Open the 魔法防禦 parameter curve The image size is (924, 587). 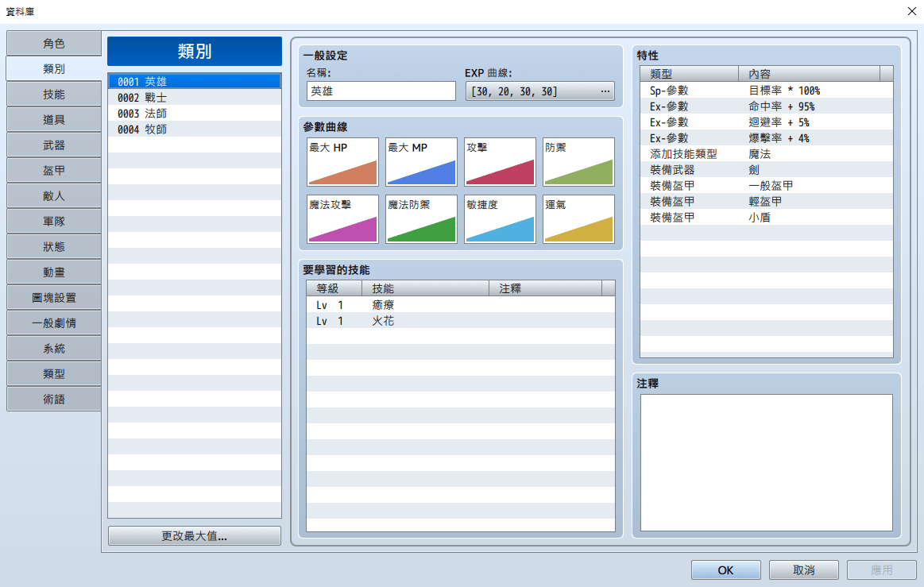pos(421,219)
